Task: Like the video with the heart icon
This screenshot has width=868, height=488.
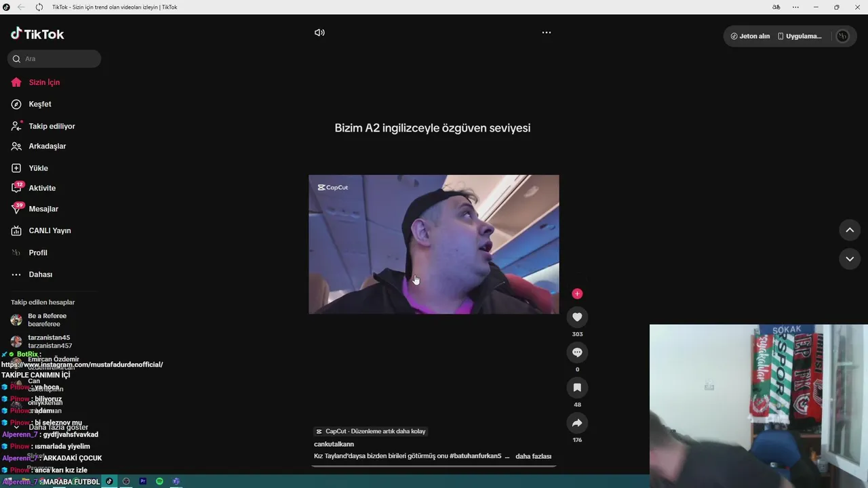Action: click(x=577, y=317)
